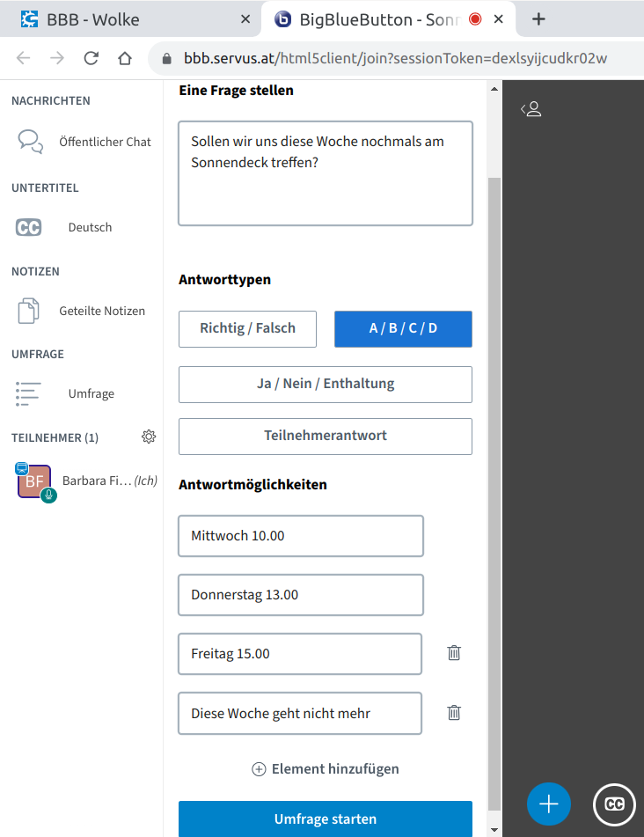Viewport: 644px width, 837px height.
Task: Delete the Freitag 15.00 answer option
Action: tap(454, 653)
